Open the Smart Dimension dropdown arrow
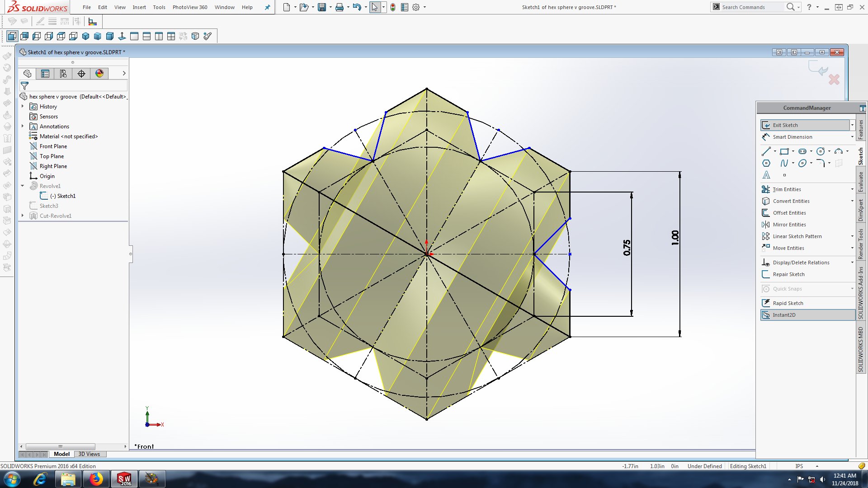The image size is (868, 488). [x=852, y=137]
